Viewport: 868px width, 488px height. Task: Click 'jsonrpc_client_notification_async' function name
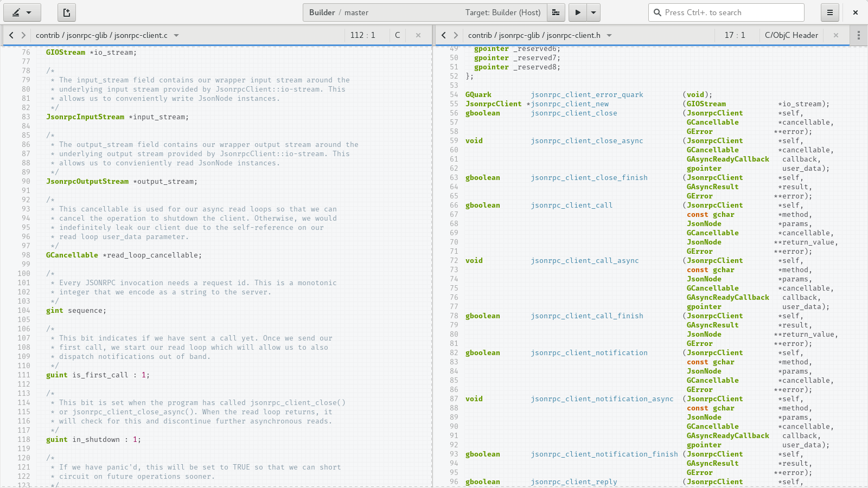(x=602, y=399)
